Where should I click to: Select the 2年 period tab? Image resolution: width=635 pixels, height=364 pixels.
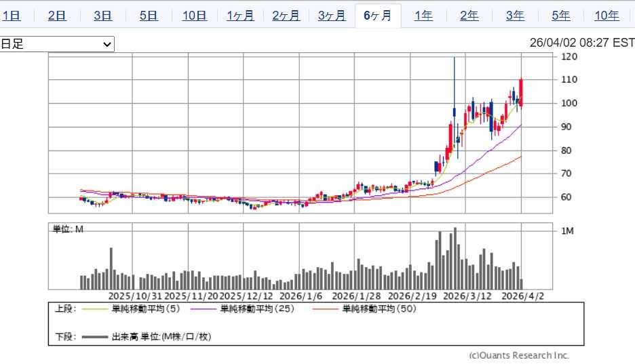pyautogui.click(x=469, y=16)
